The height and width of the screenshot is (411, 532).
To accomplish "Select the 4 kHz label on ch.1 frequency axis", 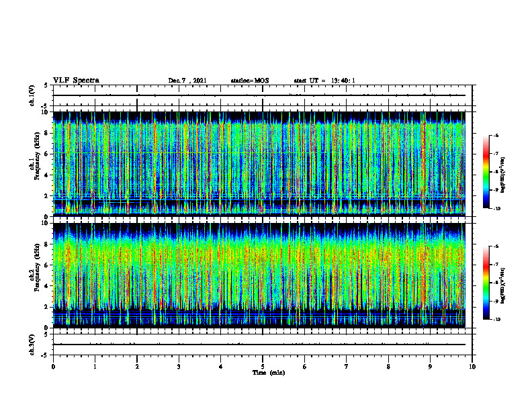I will point(47,175).
